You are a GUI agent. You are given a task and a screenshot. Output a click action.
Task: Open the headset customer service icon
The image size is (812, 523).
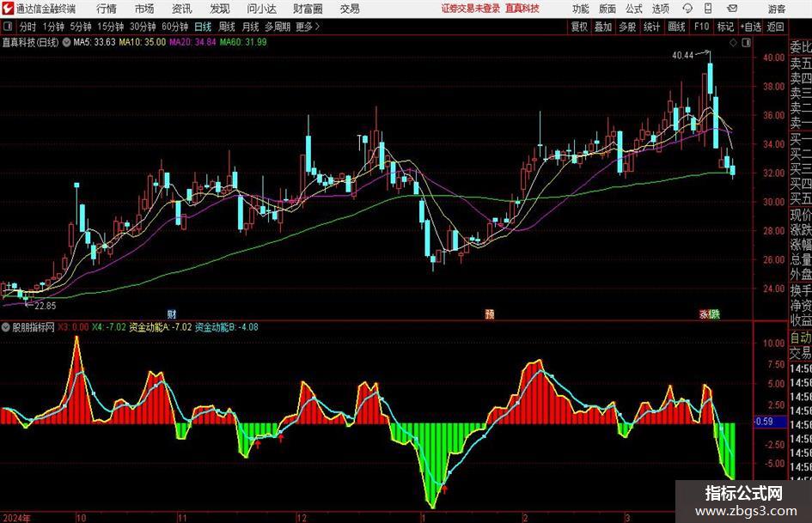(x=687, y=9)
